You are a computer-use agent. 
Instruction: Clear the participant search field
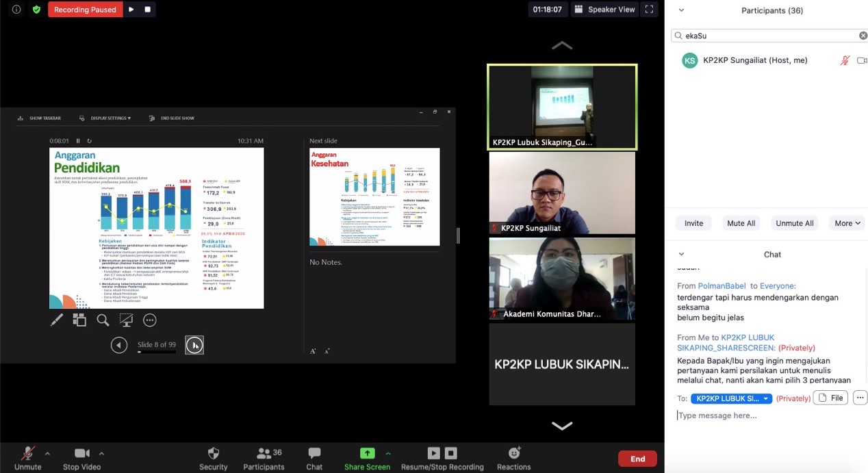863,36
